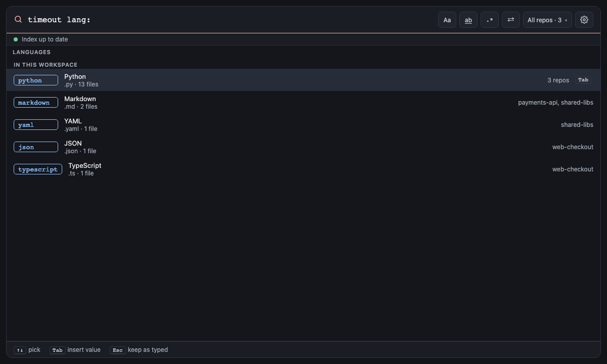Click the Tab key hint on Python row

(x=583, y=80)
